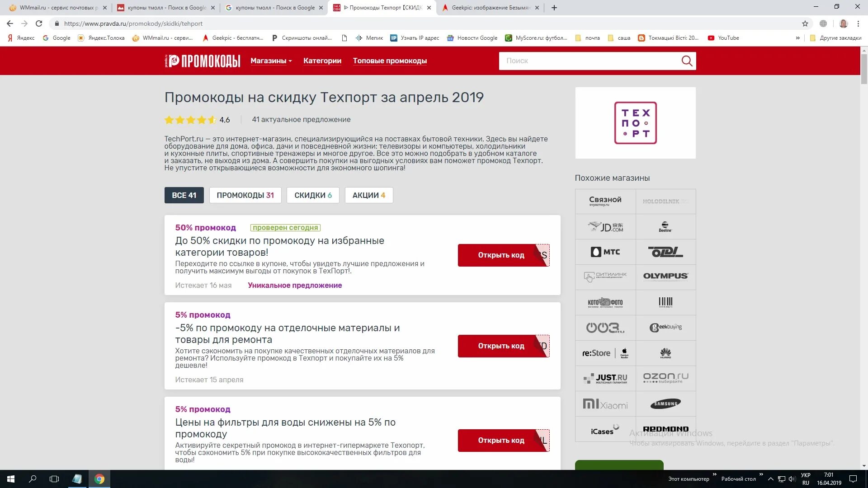
Task: Expand the Магазины dropdown menu
Action: (x=271, y=61)
